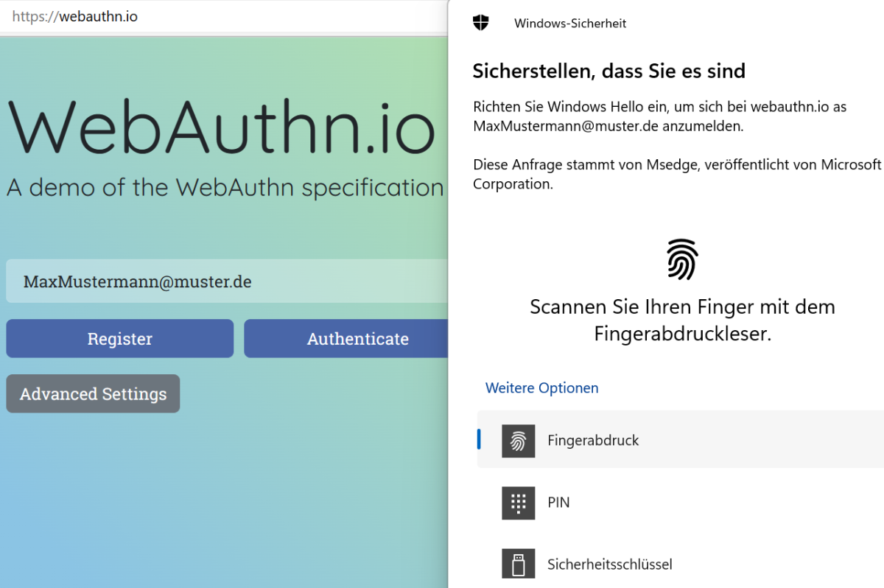Click 'A demo of the WebAuthn specification' text
This screenshot has height=588, width=884.
click(x=225, y=188)
